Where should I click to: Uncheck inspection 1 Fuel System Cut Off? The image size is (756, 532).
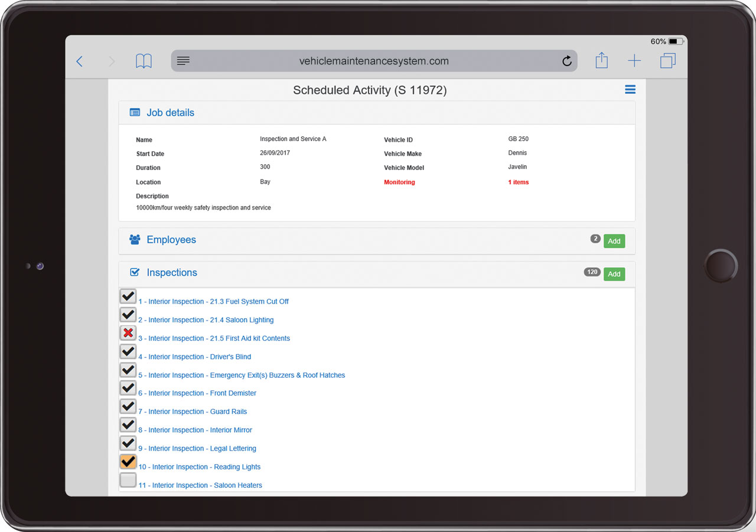pos(128,296)
